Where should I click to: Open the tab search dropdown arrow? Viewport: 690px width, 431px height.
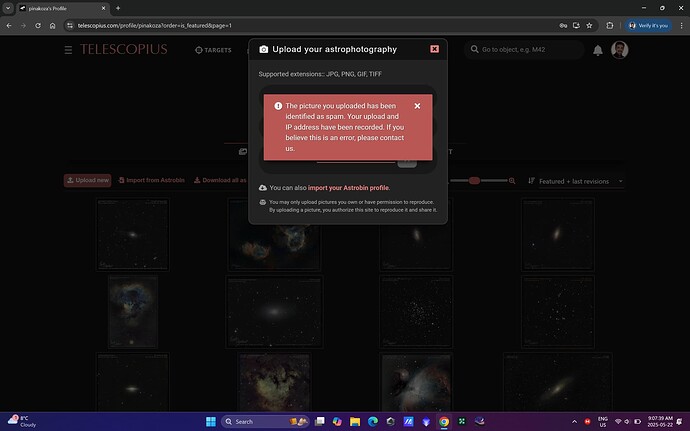(x=8, y=8)
